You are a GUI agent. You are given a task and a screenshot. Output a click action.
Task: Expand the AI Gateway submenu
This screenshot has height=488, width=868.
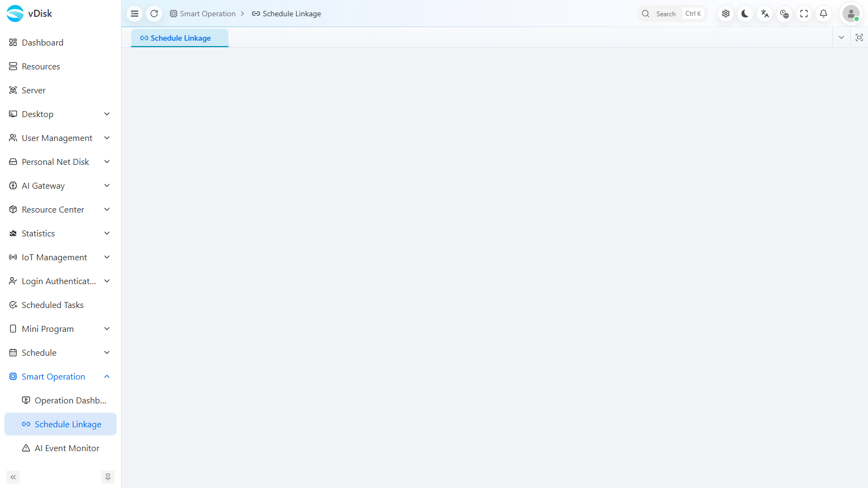pyautogui.click(x=60, y=185)
